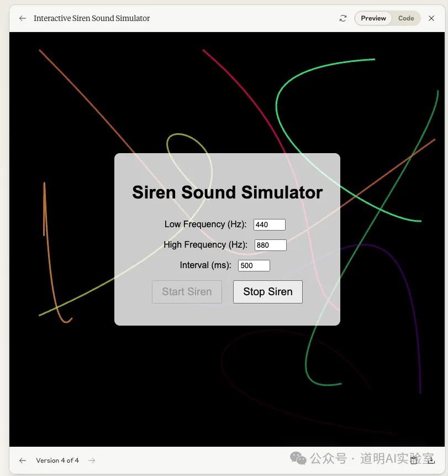Click inside the Interval (ms) field
Image resolution: width=448 pixels, height=476 pixels.
pos(254,265)
